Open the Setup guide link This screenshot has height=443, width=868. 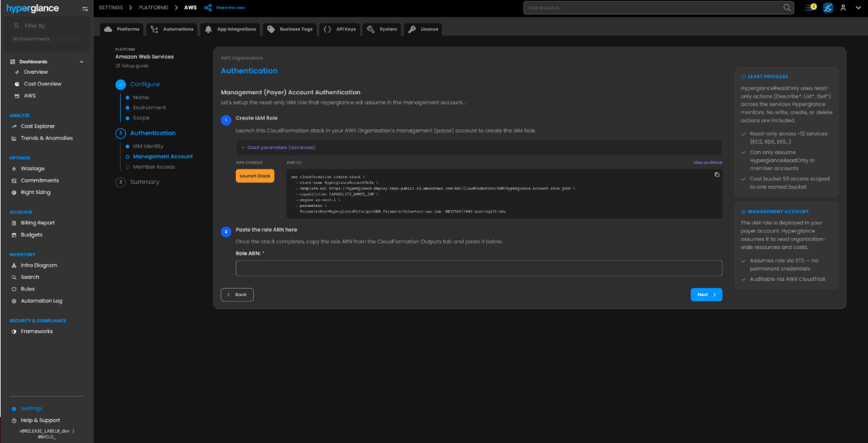(132, 66)
